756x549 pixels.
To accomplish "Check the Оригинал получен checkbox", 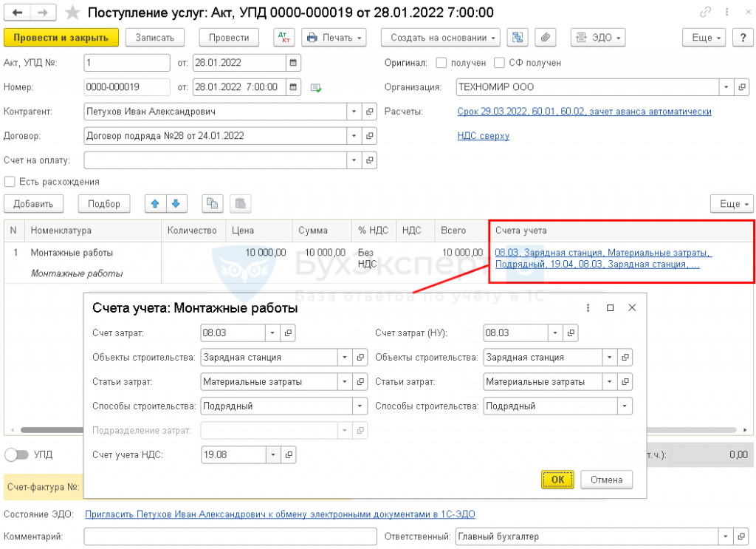I will point(441,63).
